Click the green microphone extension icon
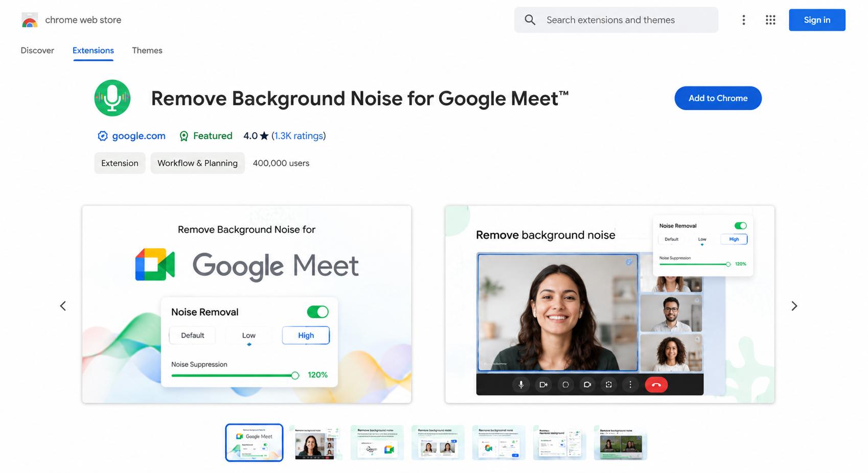The height and width of the screenshot is (473, 868). coord(112,98)
